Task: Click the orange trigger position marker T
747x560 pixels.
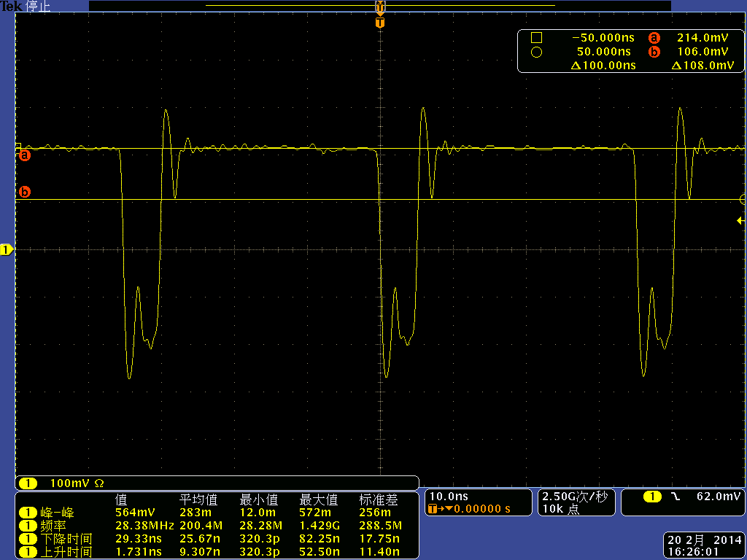Action: tap(379, 23)
